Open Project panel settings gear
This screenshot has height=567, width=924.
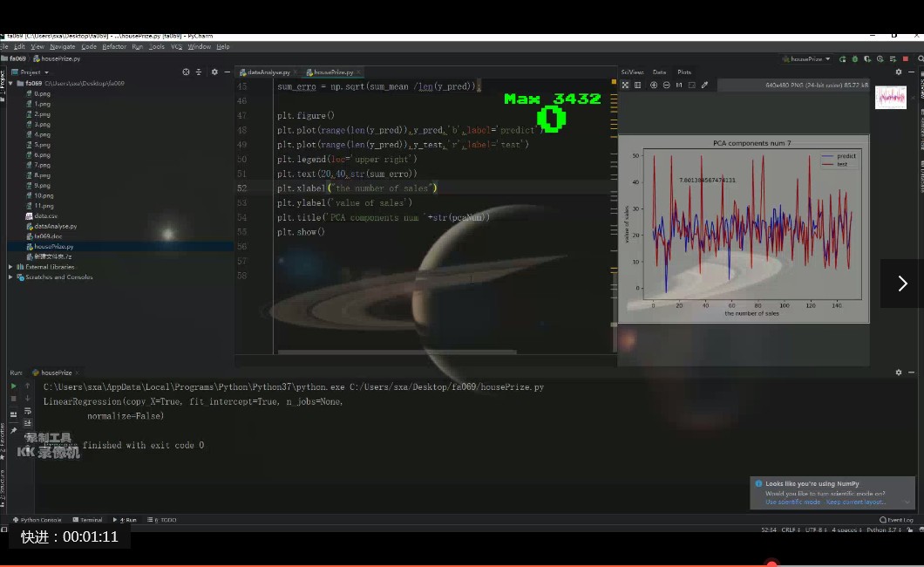tap(214, 72)
